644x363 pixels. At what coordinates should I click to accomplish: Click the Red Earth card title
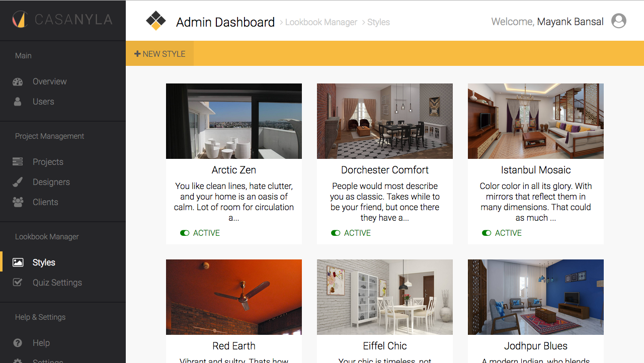pos(234,346)
